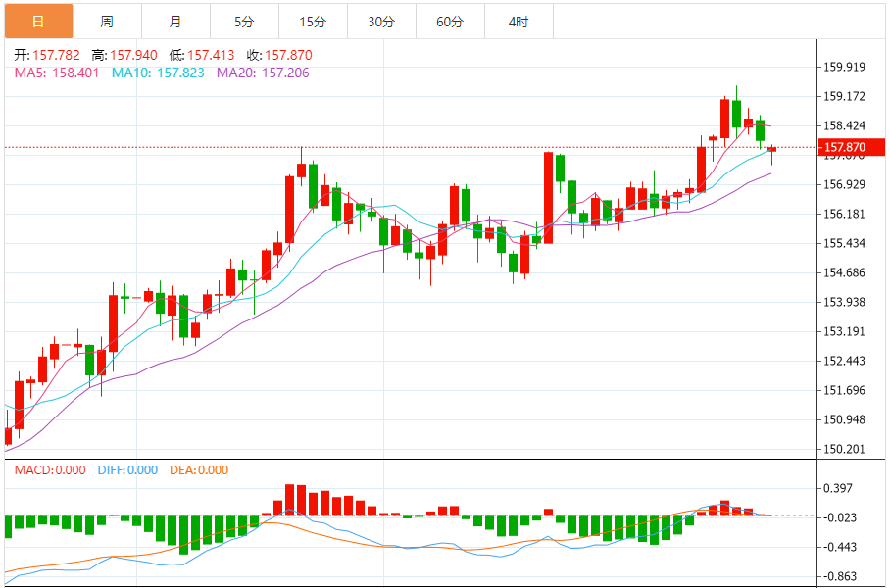The width and height of the screenshot is (890, 588).
Task: Open the 月 monthly chart tab
Action: click(x=174, y=21)
